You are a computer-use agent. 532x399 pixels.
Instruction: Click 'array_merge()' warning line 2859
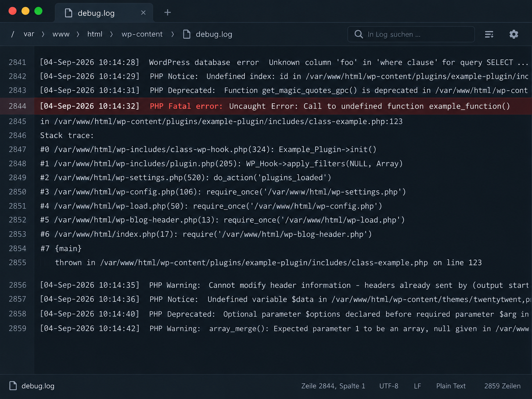click(x=284, y=328)
